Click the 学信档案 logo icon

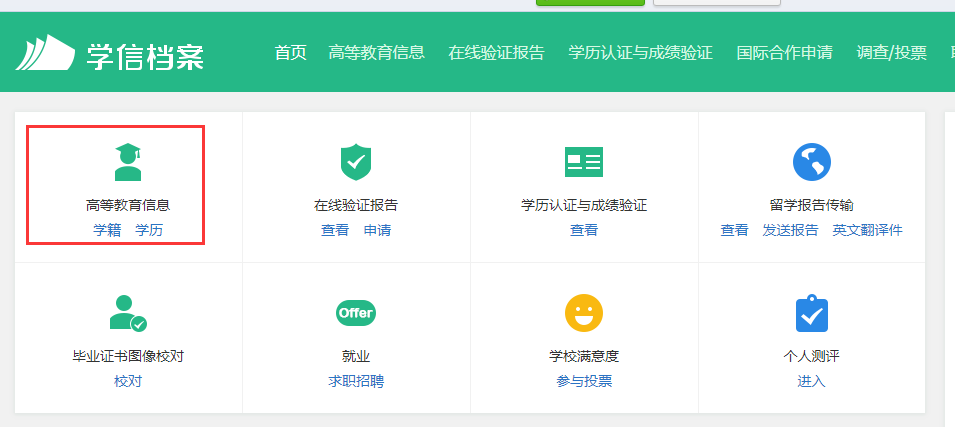45,53
